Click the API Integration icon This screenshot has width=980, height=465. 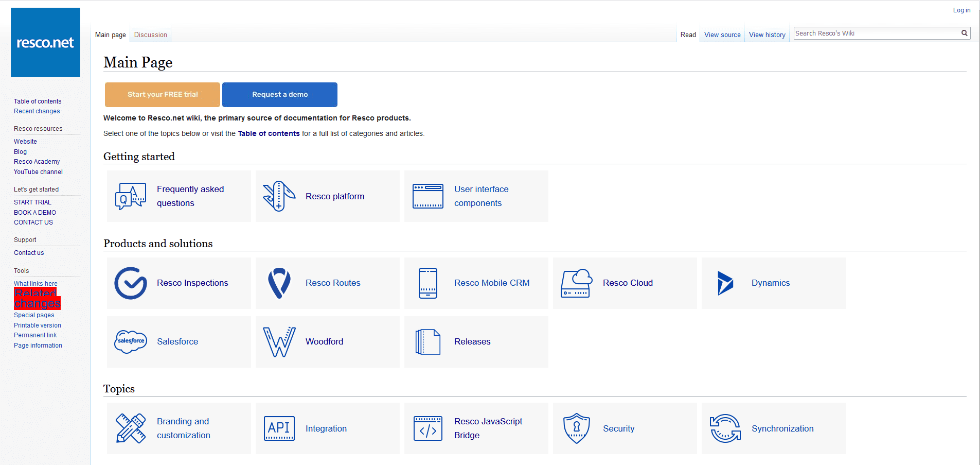coord(279,428)
